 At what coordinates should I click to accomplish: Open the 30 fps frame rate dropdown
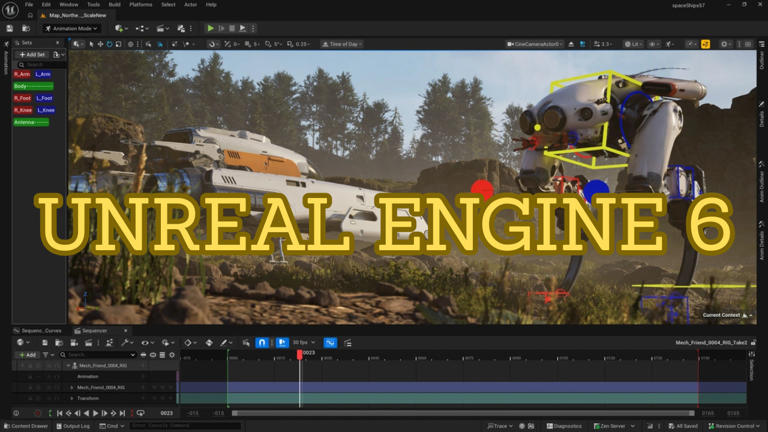[303, 343]
